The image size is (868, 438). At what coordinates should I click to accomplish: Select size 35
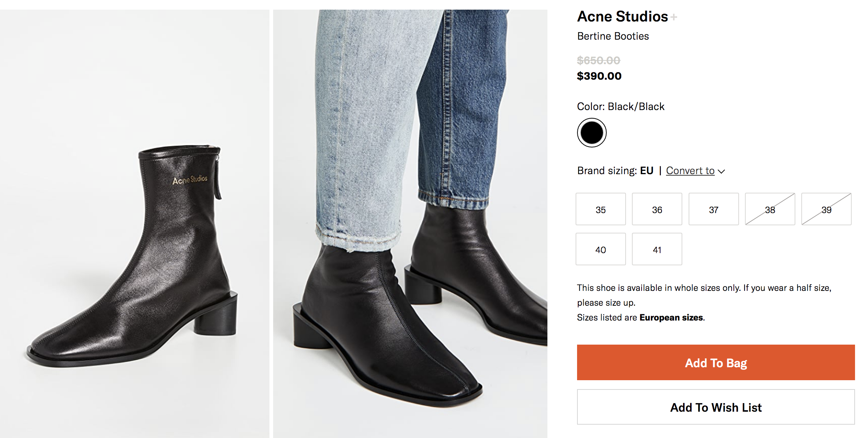coord(600,209)
